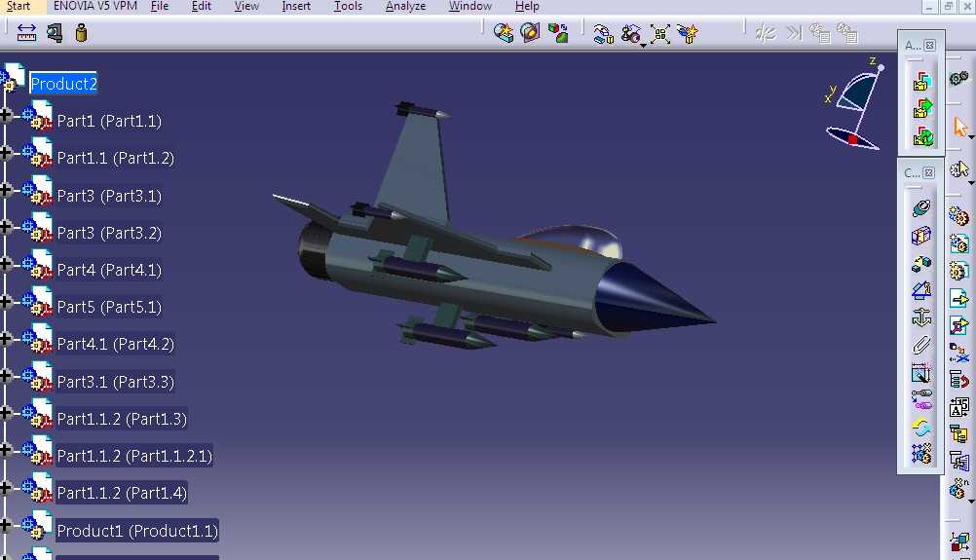Select Part1.1.2 (Part1.1.2.1) in the tree
This screenshot has height=560, width=976.
click(134, 456)
